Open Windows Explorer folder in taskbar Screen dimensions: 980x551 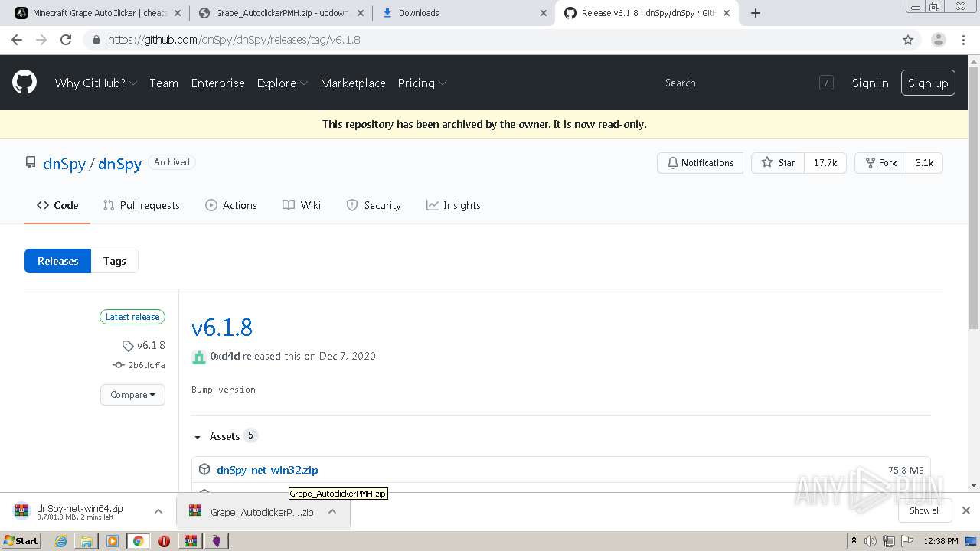point(87,541)
